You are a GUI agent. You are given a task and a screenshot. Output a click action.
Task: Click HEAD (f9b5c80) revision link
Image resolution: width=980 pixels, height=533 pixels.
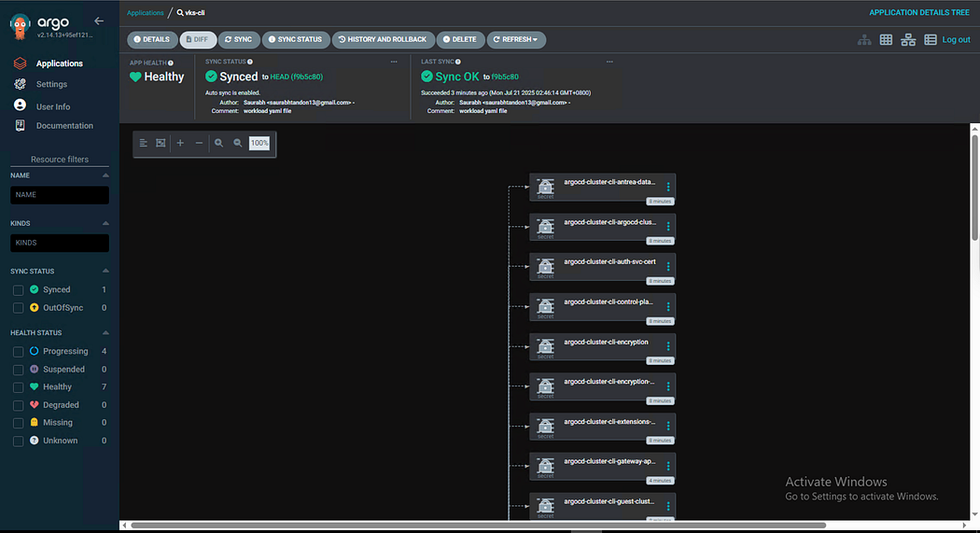pyautogui.click(x=296, y=77)
